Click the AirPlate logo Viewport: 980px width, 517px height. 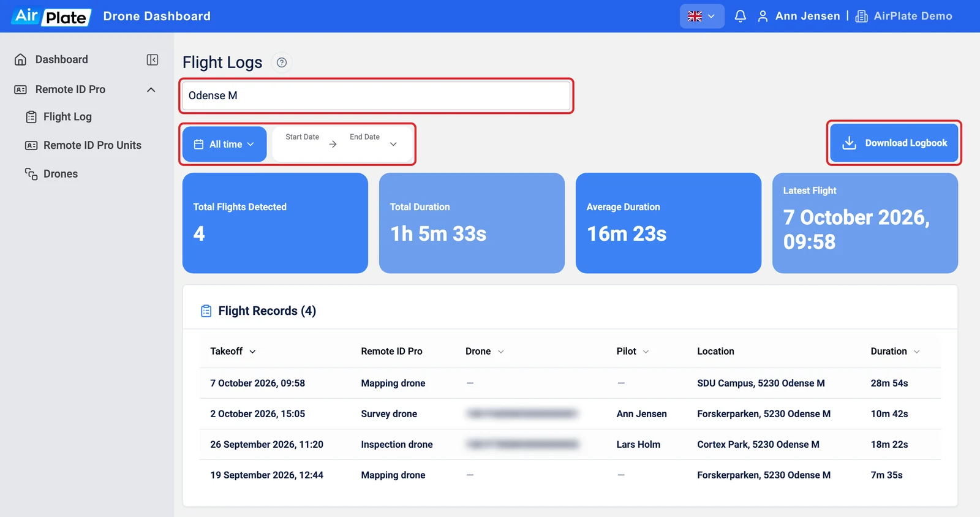(51, 17)
